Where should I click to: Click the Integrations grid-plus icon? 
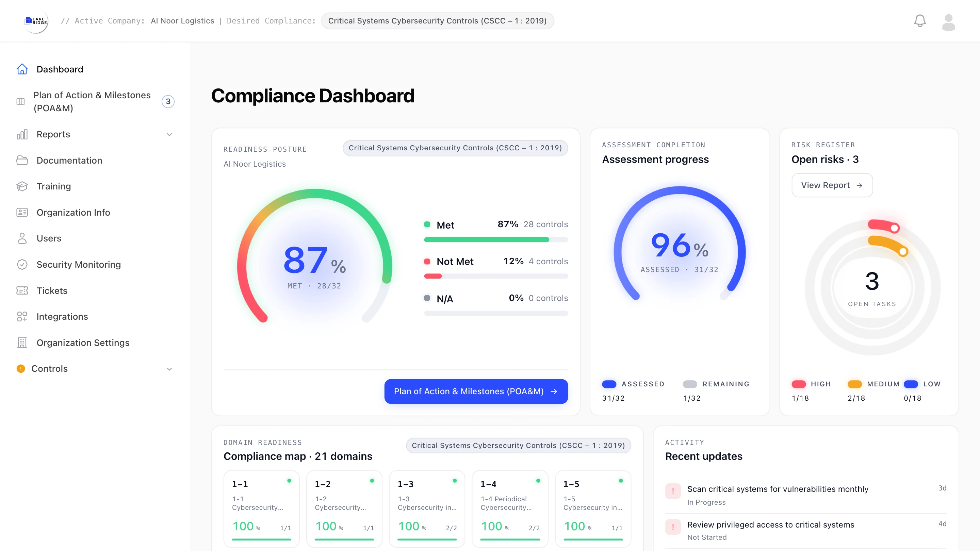(x=22, y=317)
